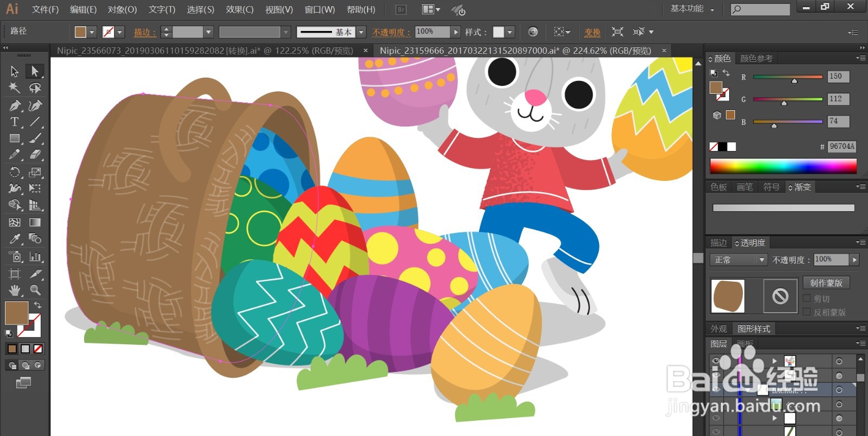Open the 基本 brush definition dropdown
The image size is (868, 436).
pos(361,32)
